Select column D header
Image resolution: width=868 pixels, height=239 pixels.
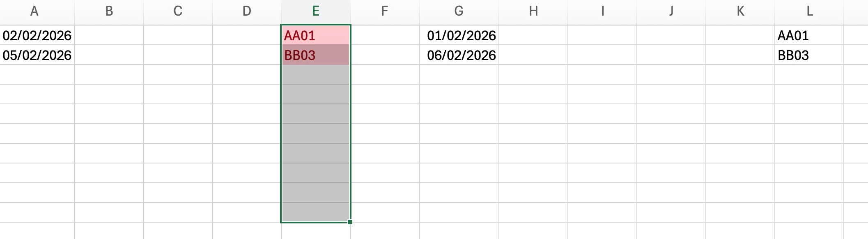pyautogui.click(x=247, y=12)
